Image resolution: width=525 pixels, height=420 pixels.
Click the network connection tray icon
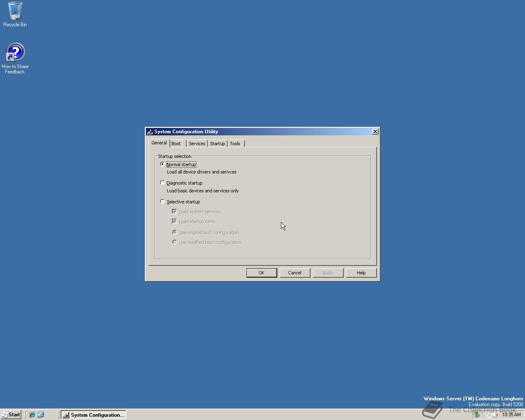tap(488, 415)
